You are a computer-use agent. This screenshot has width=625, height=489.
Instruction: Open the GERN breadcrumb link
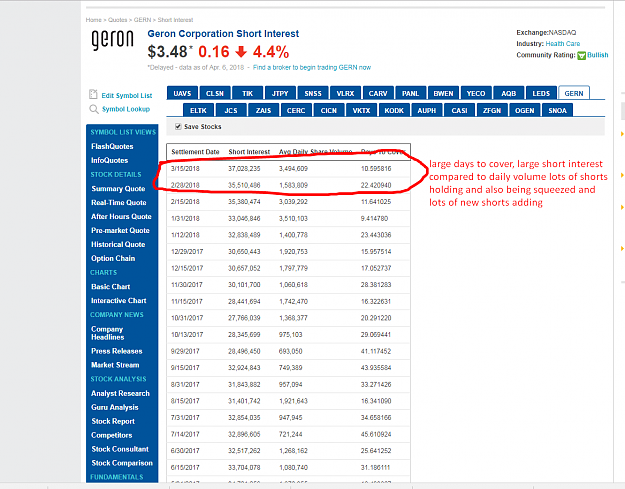(142, 20)
